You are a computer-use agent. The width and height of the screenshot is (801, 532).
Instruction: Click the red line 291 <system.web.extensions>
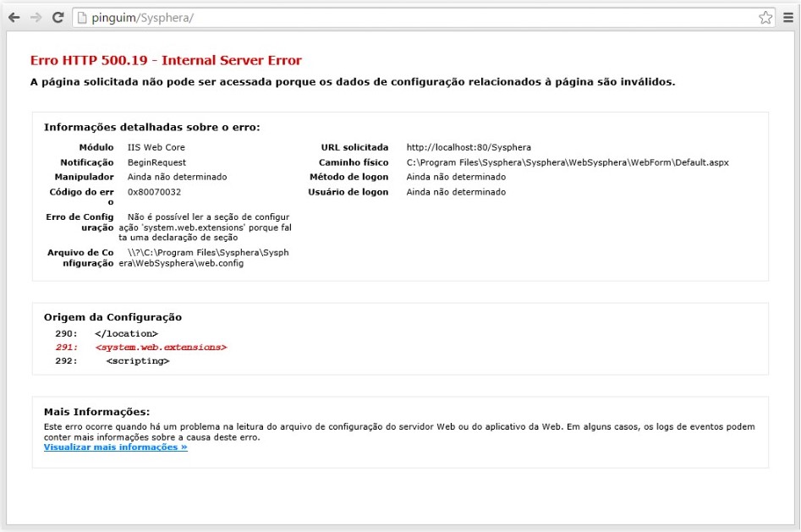(x=141, y=348)
